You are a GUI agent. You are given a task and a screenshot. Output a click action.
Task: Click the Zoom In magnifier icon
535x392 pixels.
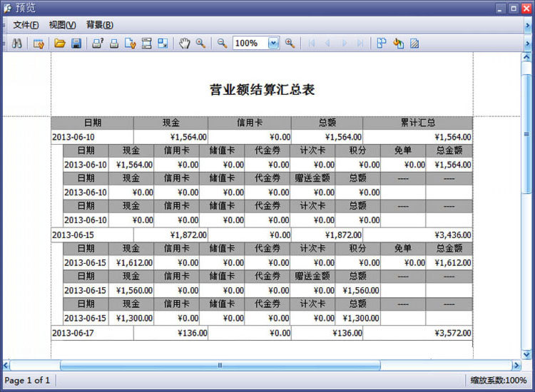click(x=290, y=43)
